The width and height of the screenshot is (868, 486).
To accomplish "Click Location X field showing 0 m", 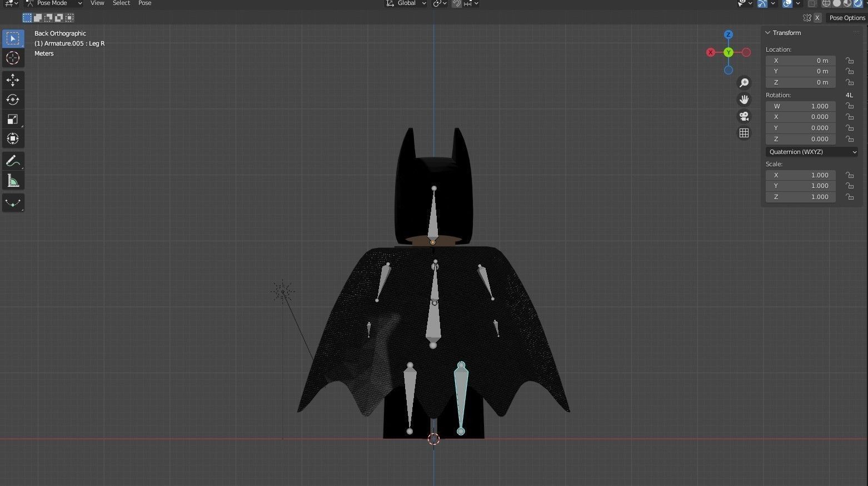I will point(801,61).
